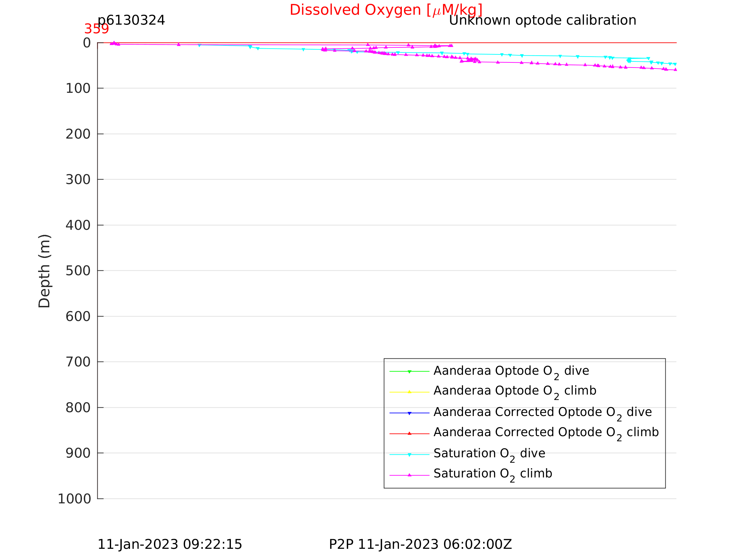Click the red 359 axis value label
Viewport: 747px width, 560px height.
96,29
